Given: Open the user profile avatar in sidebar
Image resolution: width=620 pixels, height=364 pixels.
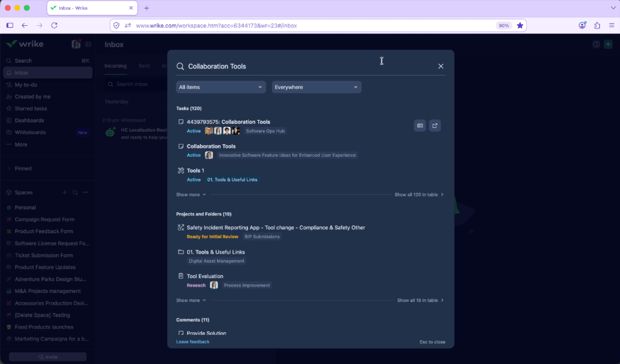Looking at the screenshot, I should point(76,45).
